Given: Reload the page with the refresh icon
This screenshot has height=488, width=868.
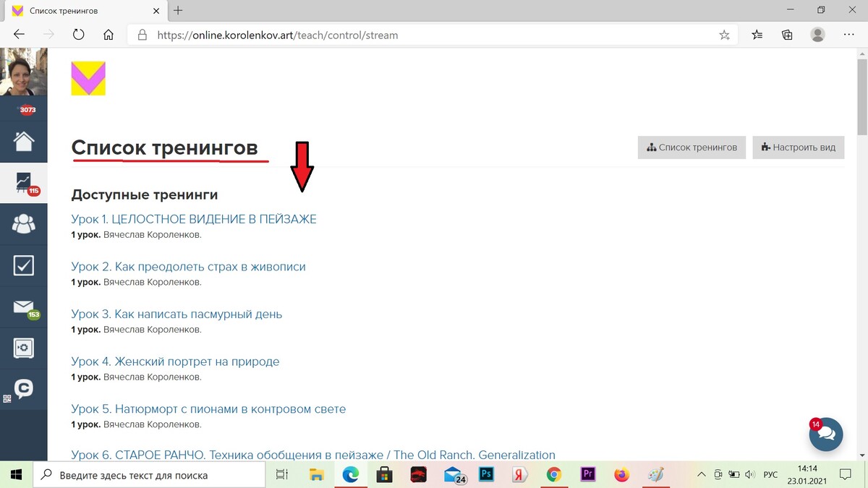Looking at the screenshot, I should [79, 35].
